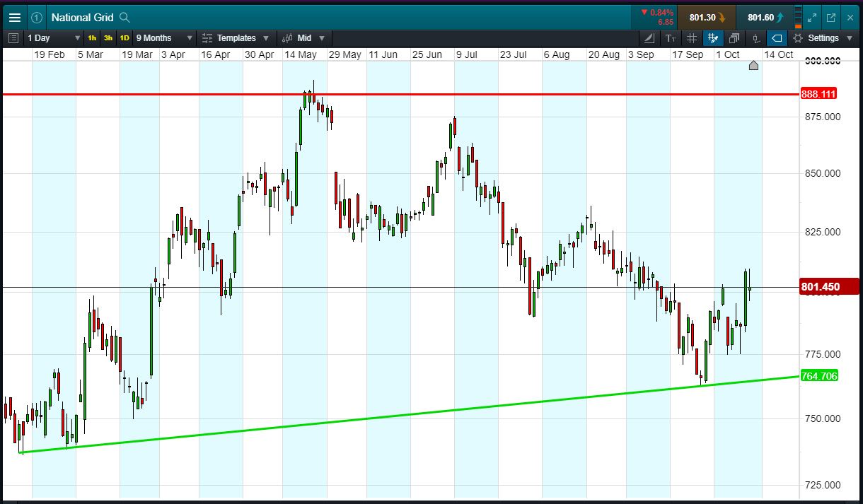Open the list panel icon in toolbar
This screenshot has width=863, height=504.
[12, 38]
